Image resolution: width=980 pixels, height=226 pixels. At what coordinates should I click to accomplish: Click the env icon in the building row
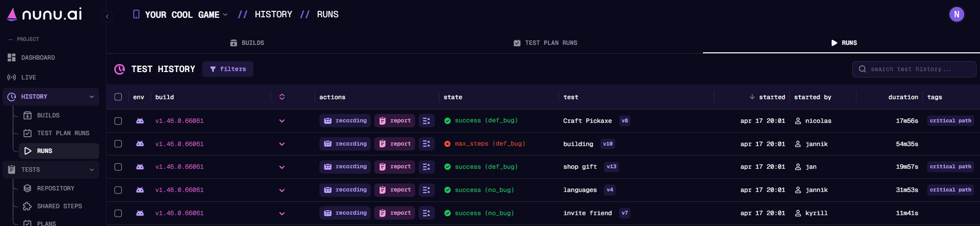[x=140, y=144]
